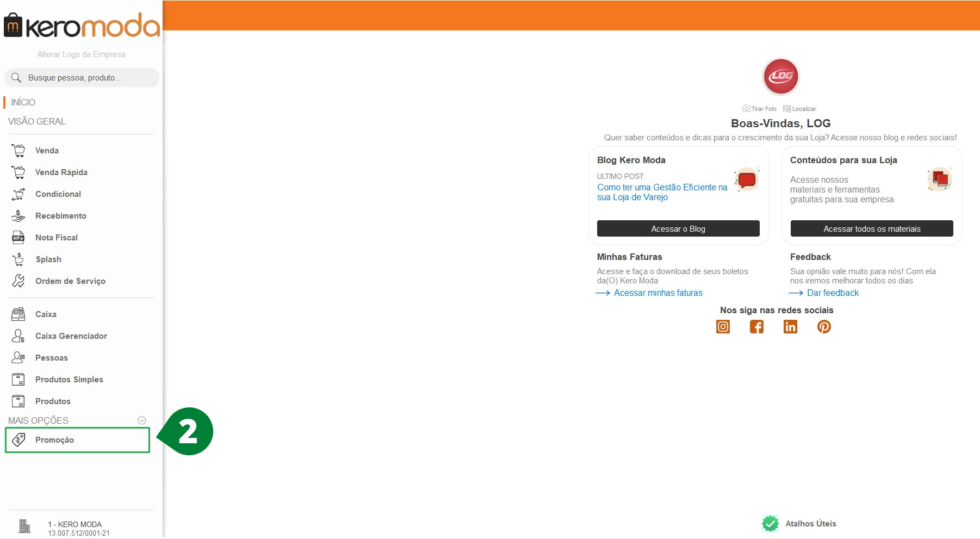Open the Produtos Simples menu item
Viewport: 980px width, 539px height.
[x=69, y=379]
